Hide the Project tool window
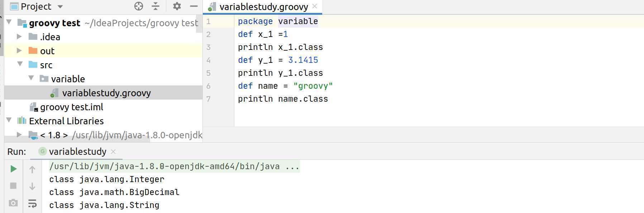Image resolution: width=644 pixels, height=213 pixels. (194, 6)
